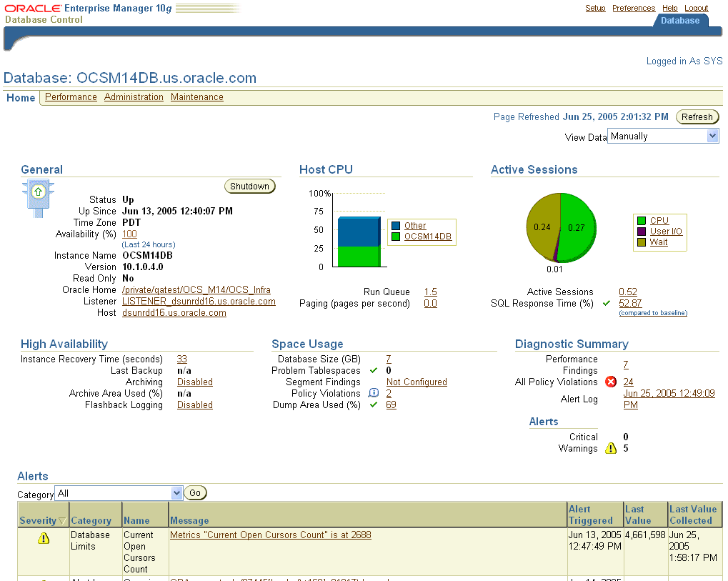Click the red All Policy Violations error icon
Viewport: 728px width, 581px height.
[x=611, y=382]
